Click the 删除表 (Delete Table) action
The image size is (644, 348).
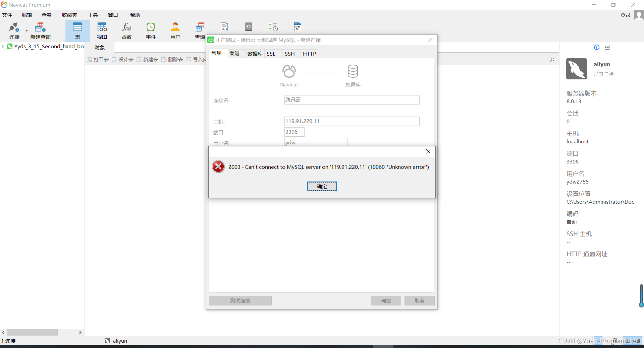172,60
